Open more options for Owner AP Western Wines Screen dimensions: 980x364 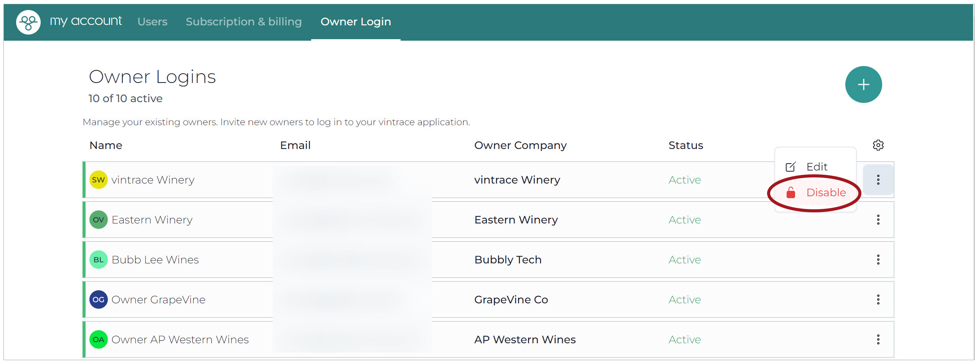click(878, 339)
